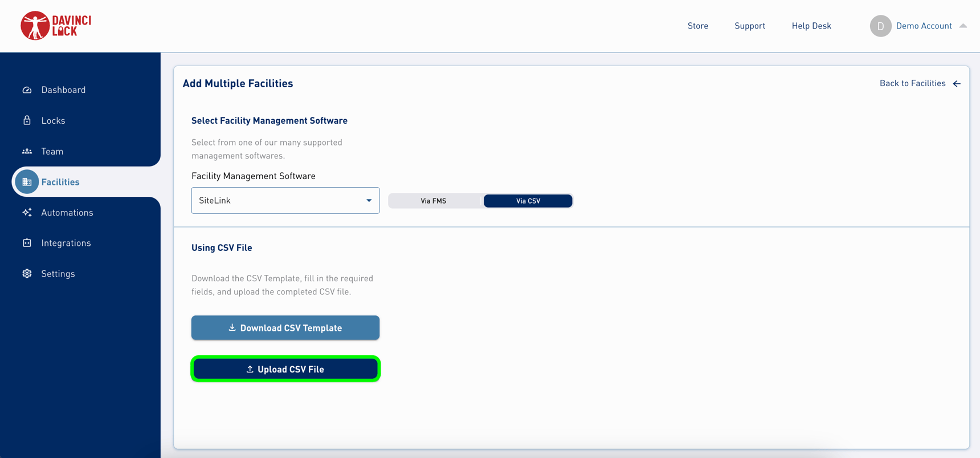Viewport: 980px width, 458px height.
Task: Go to Support in top navigation
Action: (x=749, y=26)
